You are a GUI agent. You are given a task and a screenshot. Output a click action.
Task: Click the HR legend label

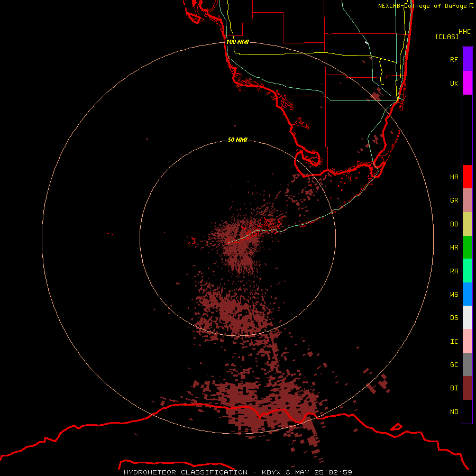click(454, 248)
